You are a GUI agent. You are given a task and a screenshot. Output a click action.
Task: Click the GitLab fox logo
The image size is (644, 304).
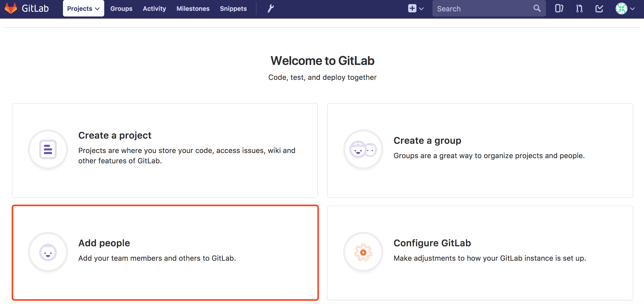click(x=11, y=8)
